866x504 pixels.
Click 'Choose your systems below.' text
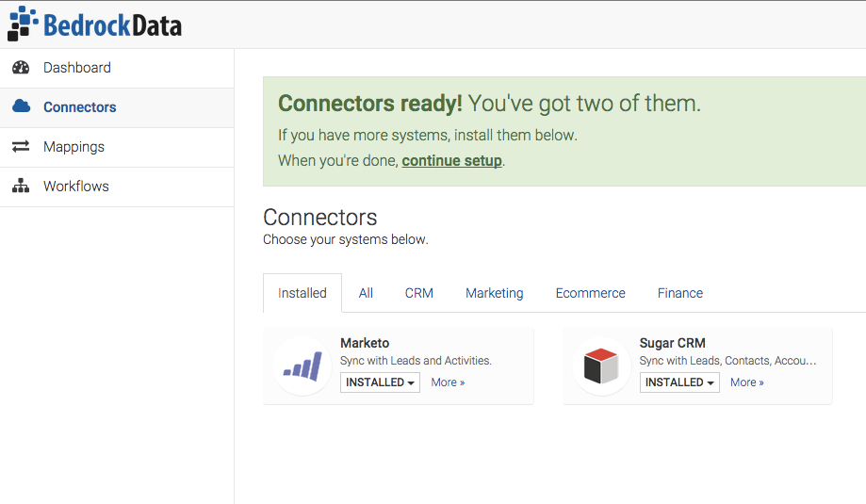point(346,239)
